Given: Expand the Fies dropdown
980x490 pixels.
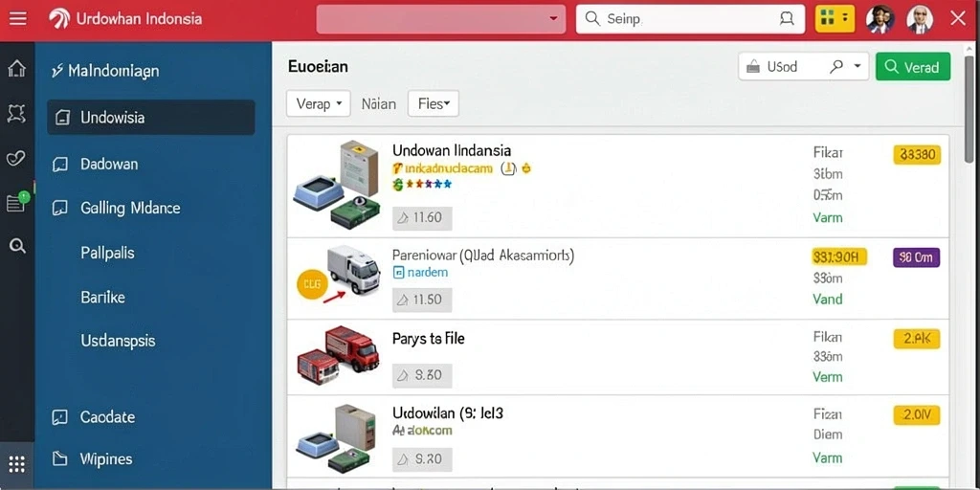Looking at the screenshot, I should tap(434, 103).
